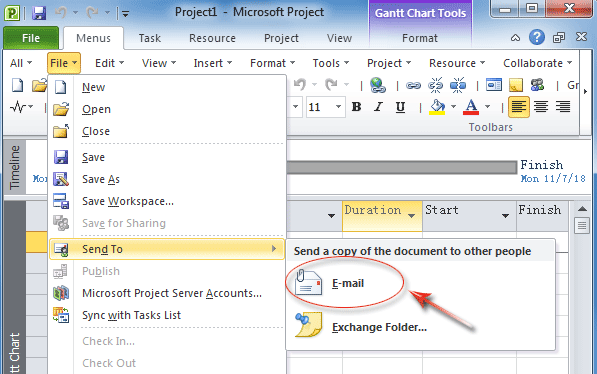The height and width of the screenshot is (374, 597).
Task: Toggle Bold formatting
Action: (356, 107)
